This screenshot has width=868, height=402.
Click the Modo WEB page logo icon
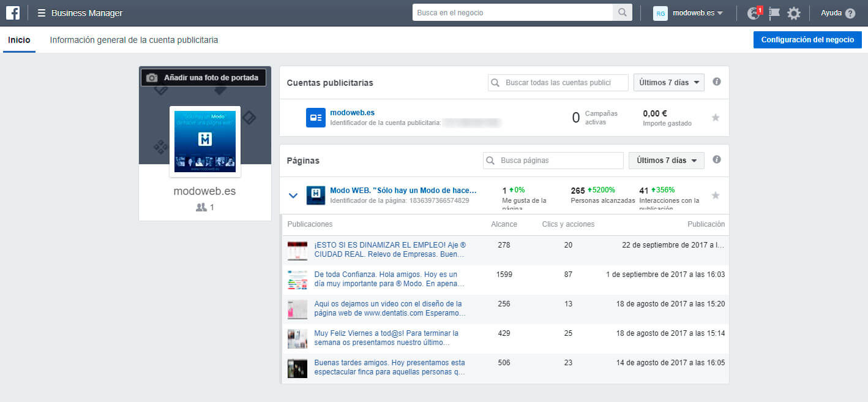[316, 195]
